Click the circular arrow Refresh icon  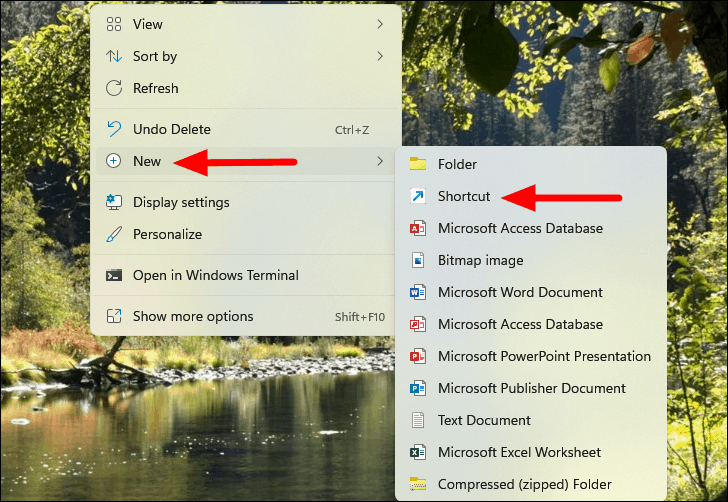point(114,89)
